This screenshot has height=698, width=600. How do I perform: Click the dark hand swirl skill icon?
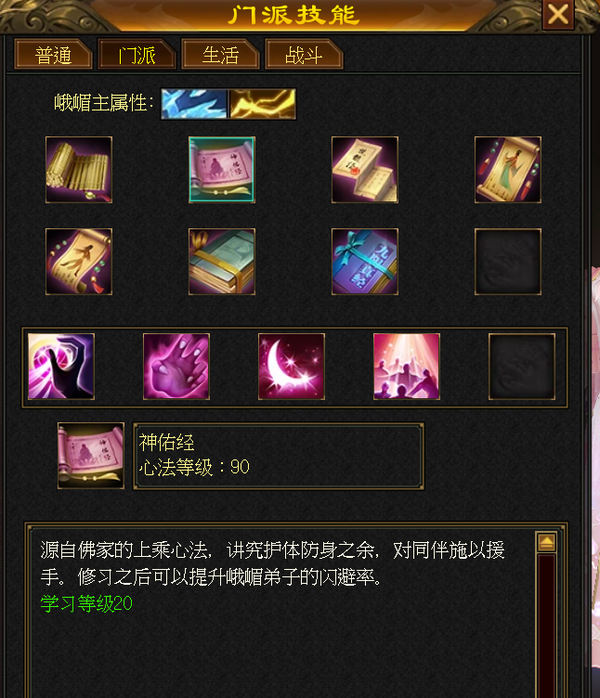point(61,366)
